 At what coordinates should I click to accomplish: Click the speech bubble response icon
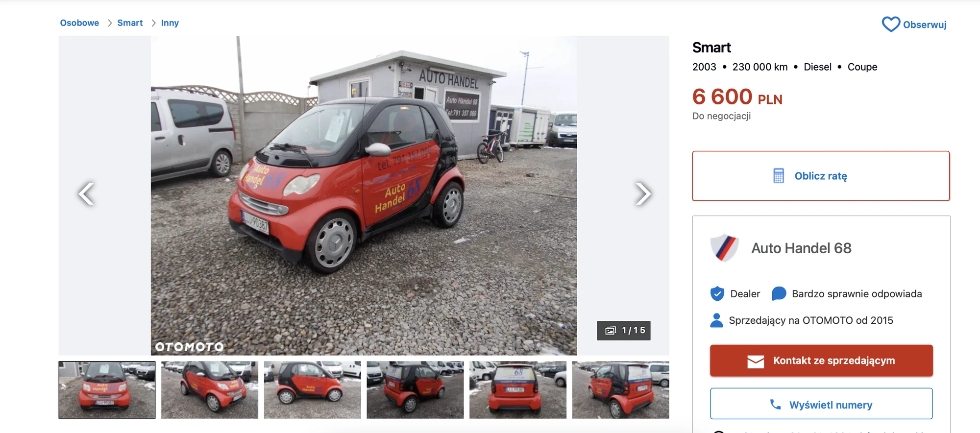(779, 294)
